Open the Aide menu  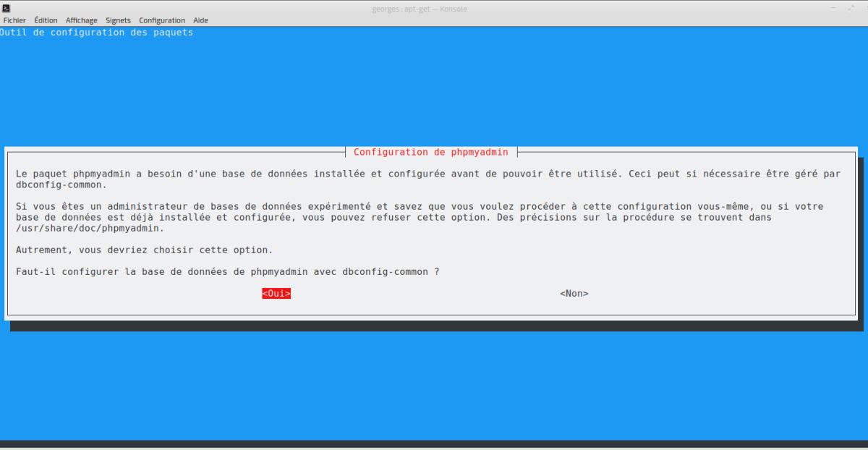click(200, 20)
